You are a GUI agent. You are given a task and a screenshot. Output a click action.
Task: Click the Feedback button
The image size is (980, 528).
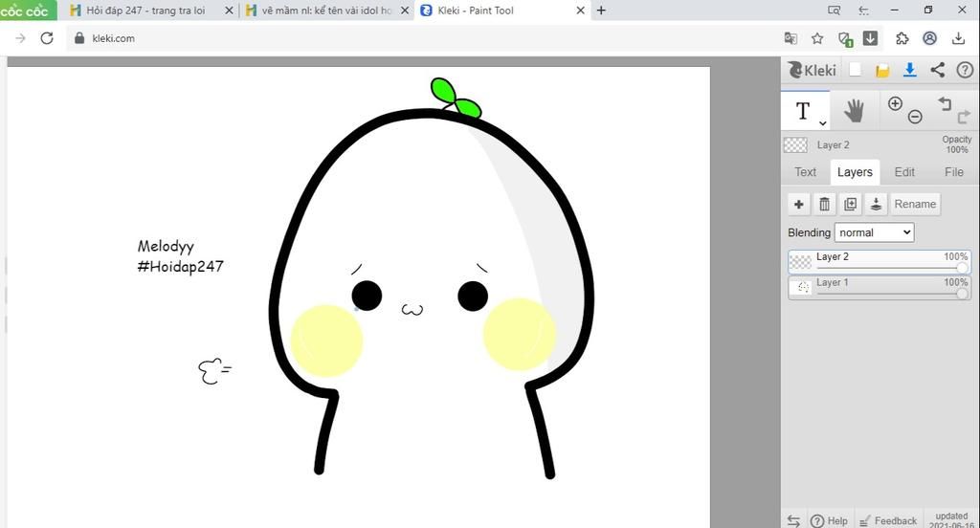coord(887,520)
